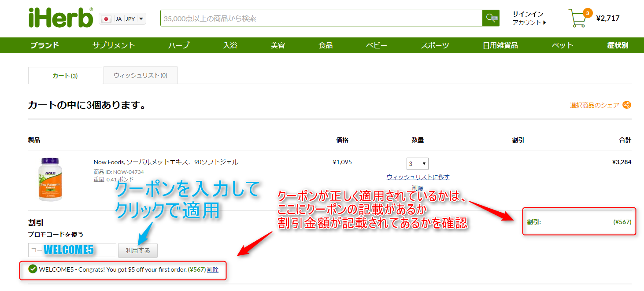Image resolution: width=644 pixels, height=291 pixels.
Task: Open the 日用雑貨品 menu
Action: pos(500,45)
